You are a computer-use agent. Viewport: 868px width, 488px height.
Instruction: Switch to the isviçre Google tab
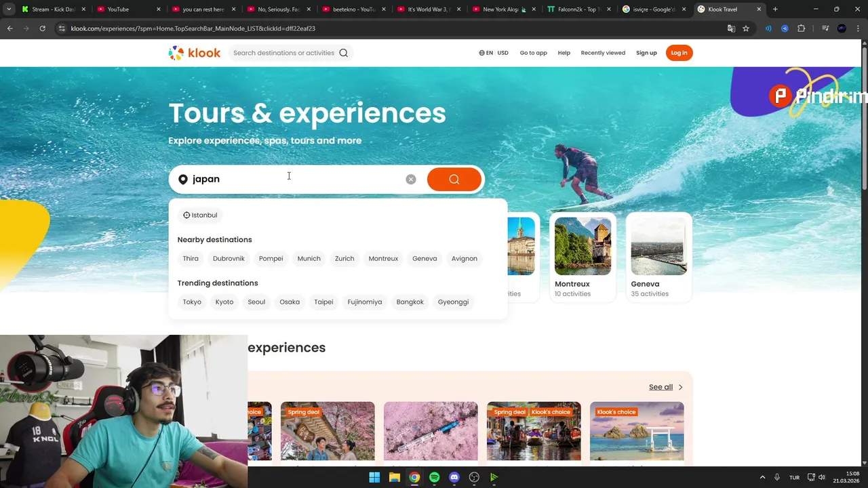654,9
